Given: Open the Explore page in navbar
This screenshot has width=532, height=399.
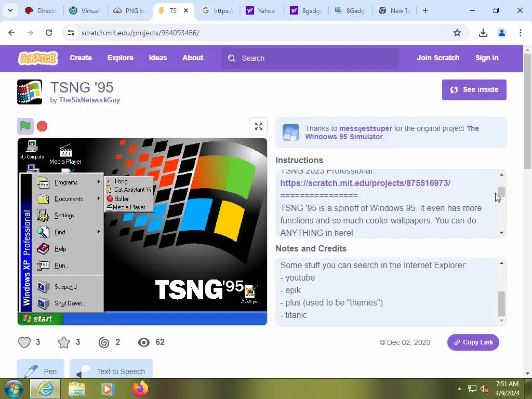Looking at the screenshot, I should click(121, 58).
